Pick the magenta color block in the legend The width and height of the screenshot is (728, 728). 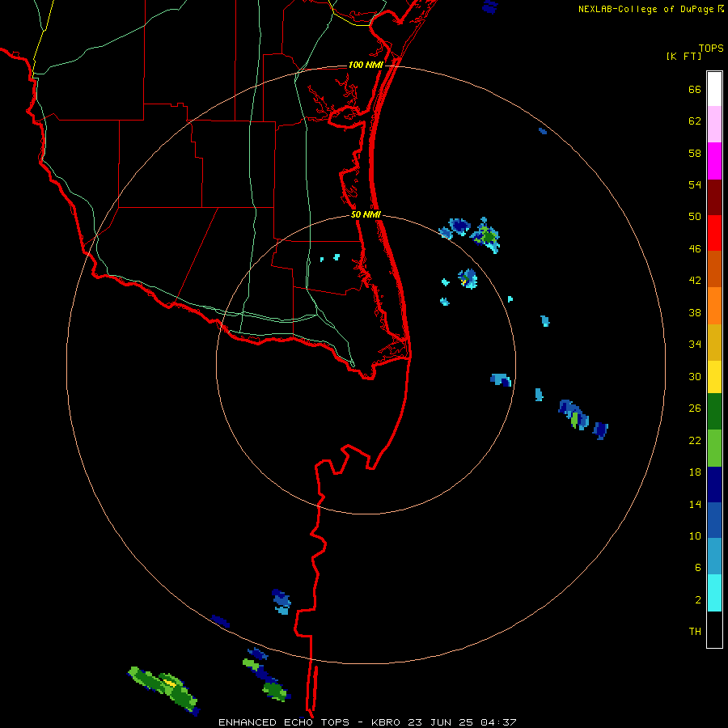point(714,161)
